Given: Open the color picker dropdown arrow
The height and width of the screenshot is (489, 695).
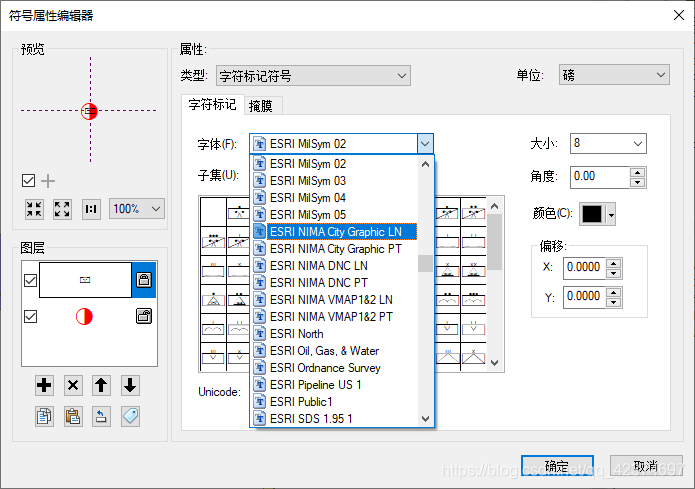Looking at the screenshot, I should (x=612, y=215).
